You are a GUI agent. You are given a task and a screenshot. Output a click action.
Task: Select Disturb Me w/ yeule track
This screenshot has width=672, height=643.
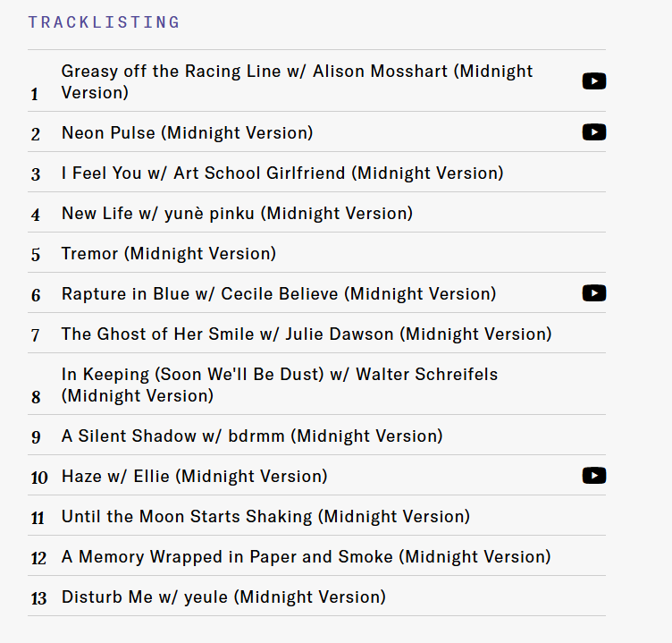click(x=223, y=597)
